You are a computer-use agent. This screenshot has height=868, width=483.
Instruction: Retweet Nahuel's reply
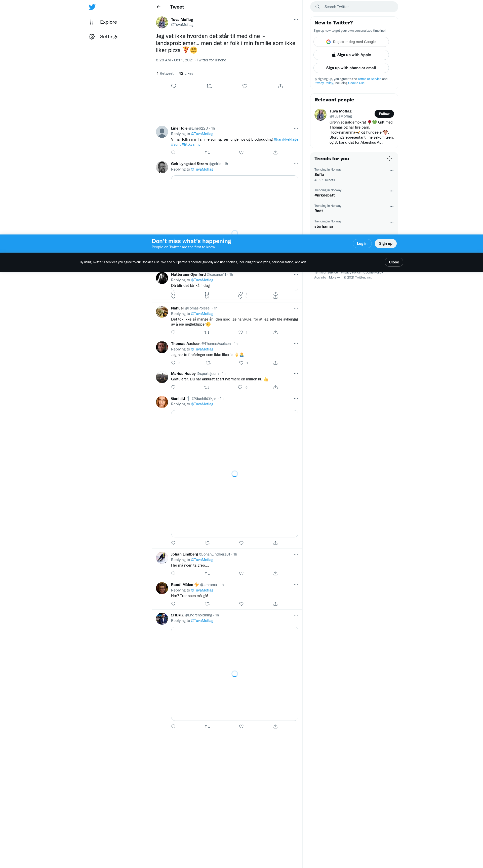coord(207,333)
